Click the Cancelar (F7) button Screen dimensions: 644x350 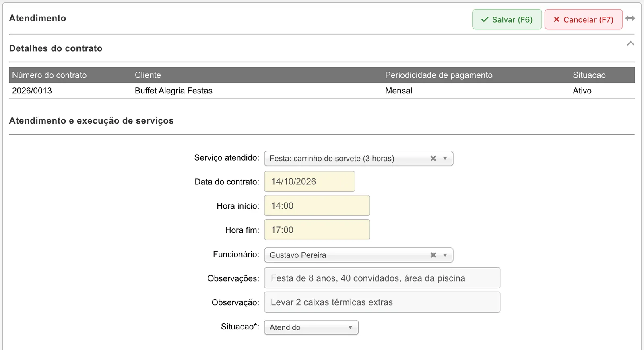[583, 19]
